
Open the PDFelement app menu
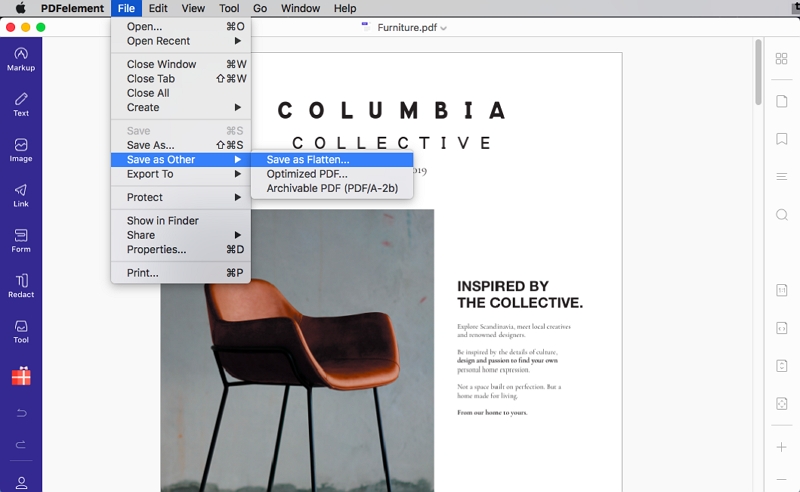coord(72,8)
